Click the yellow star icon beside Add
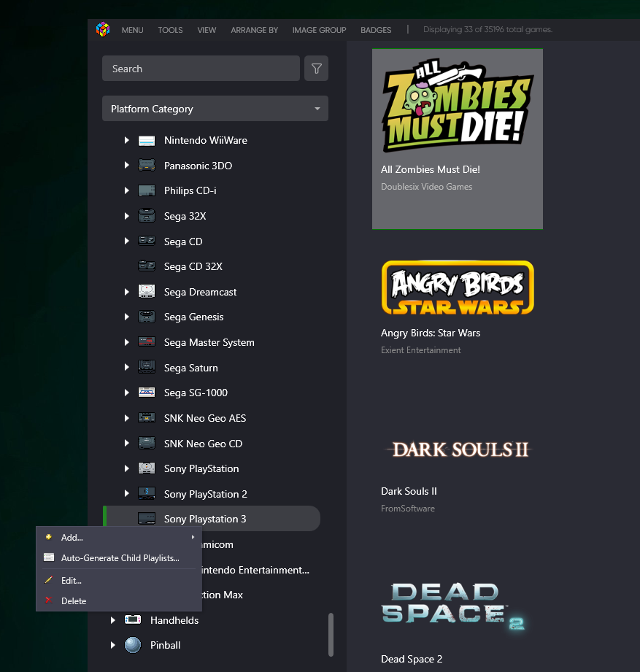 [x=49, y=537]
